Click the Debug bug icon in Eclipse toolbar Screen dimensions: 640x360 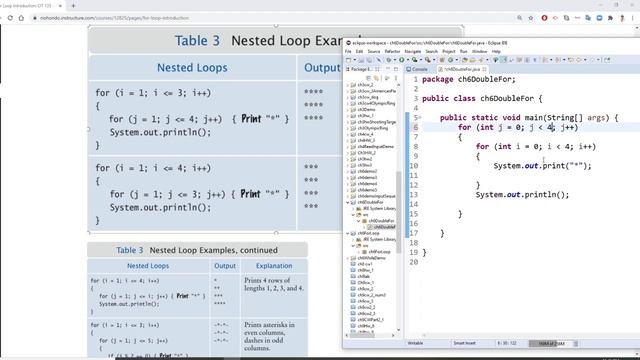click(x=389, y=60)
